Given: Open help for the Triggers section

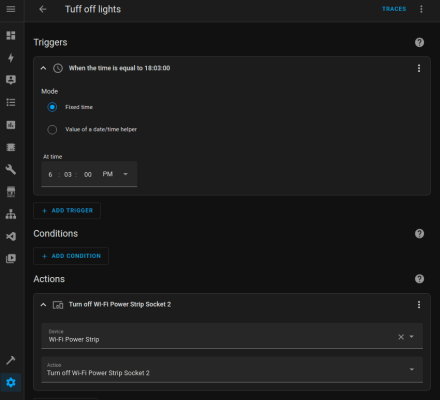Looking at the screenshot, I should tap(419, 42).
